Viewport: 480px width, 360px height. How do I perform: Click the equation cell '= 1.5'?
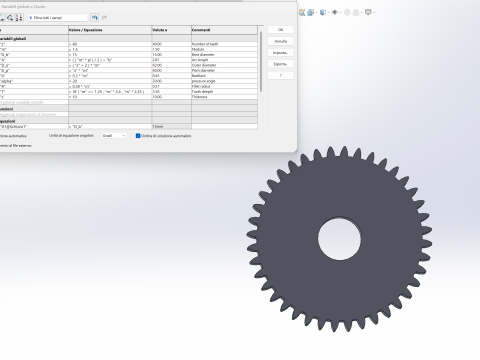coord(110,49)
